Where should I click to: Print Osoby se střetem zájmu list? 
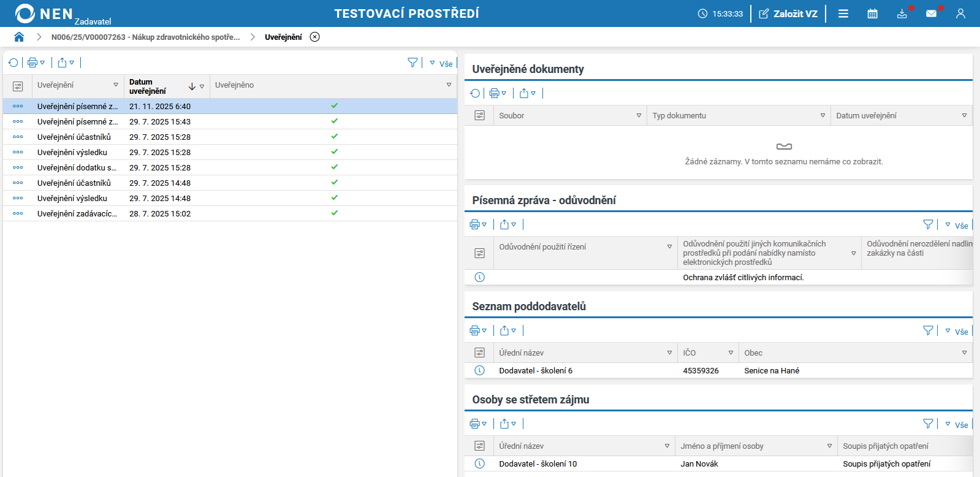478,424
